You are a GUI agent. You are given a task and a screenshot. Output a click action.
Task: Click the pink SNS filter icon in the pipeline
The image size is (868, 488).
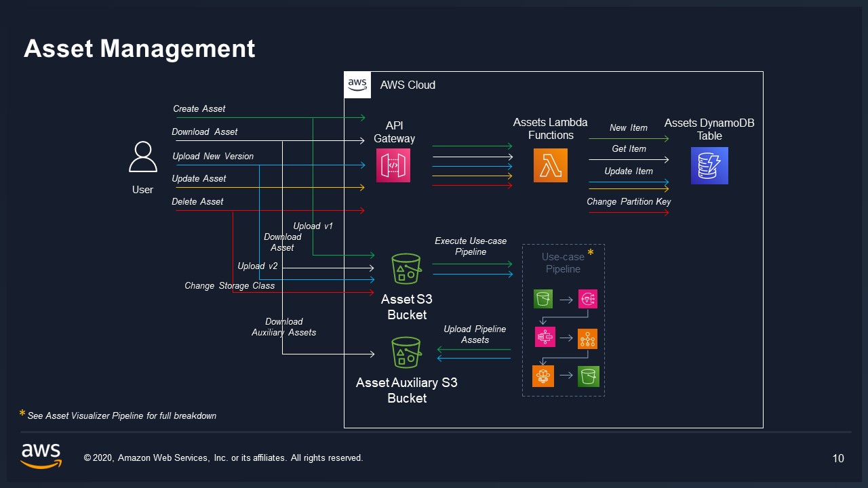tap(587, 298)
